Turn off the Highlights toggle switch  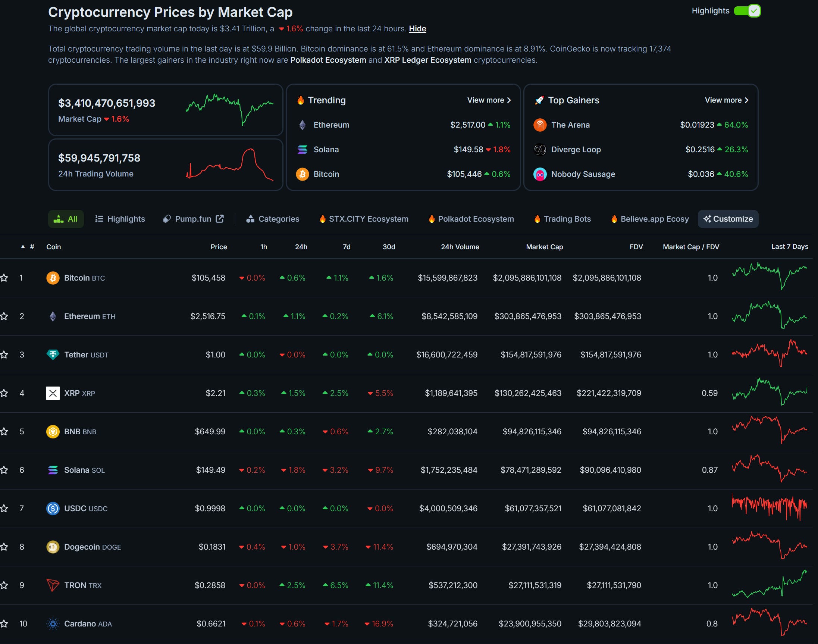(x=747, y=11)
